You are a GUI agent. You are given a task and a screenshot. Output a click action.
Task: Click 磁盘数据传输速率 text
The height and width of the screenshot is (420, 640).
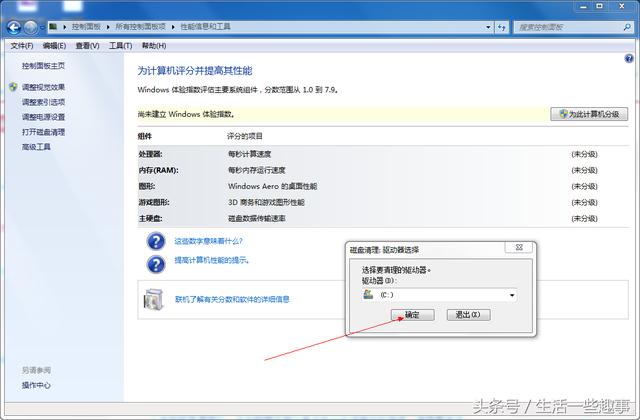(257, 219)
